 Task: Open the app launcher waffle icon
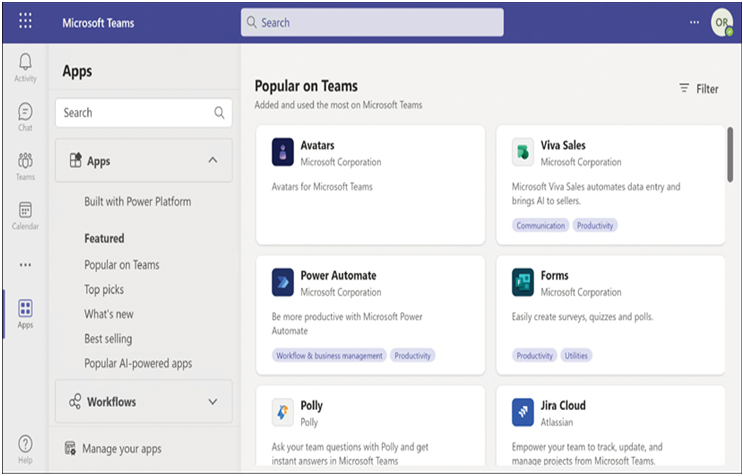point(25,21)
